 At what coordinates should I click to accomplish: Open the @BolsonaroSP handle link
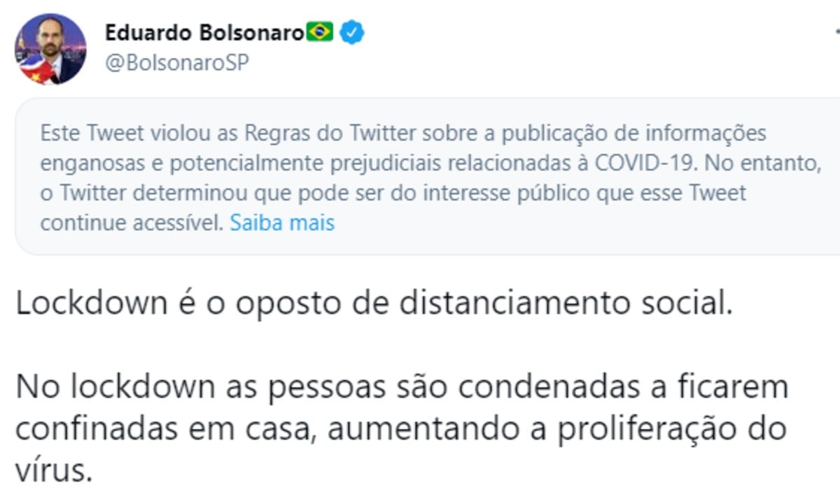tap(176, 62)
